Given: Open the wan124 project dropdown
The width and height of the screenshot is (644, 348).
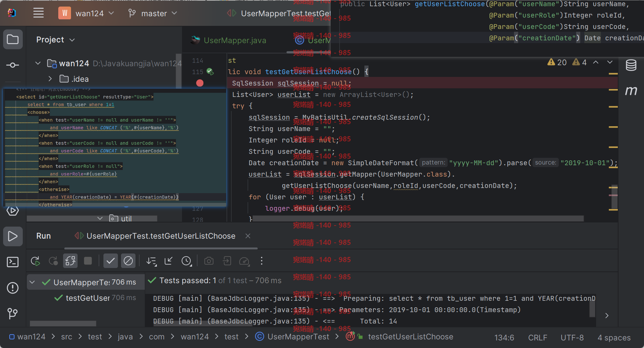Looking at the screenshot, I should (x=87, y=13).
